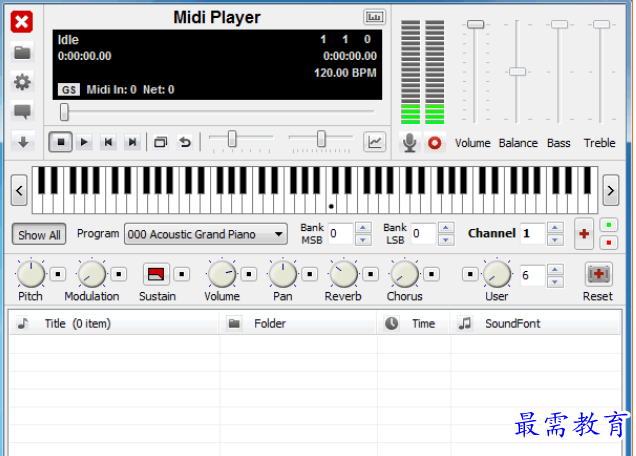
Task: Decrease Channel number
Action: click(555, 240)
